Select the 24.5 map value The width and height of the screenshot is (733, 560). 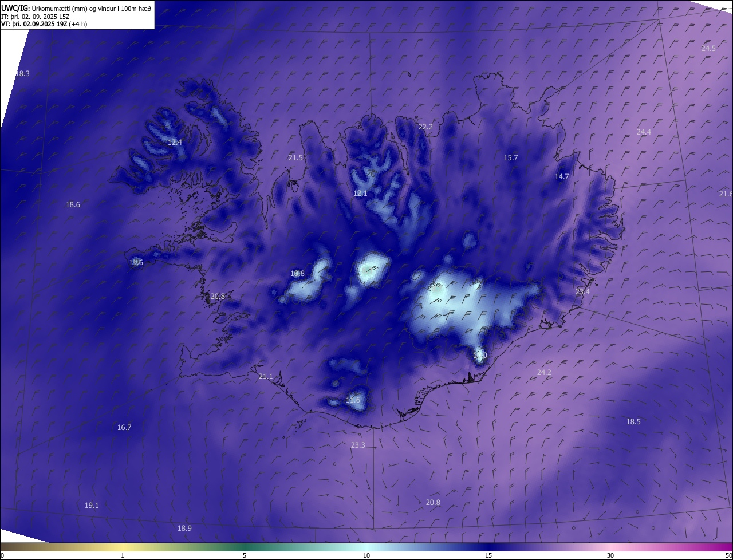[x=708, y=48]
